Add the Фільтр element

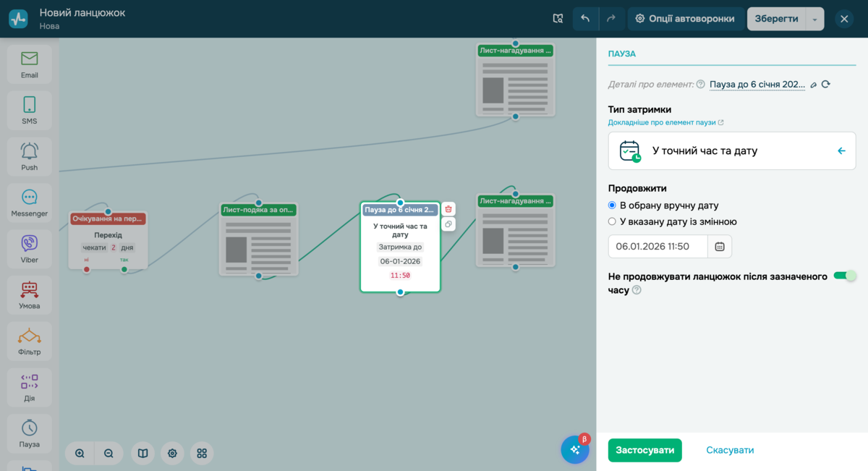pyautogui.click(x=30, y=341)
